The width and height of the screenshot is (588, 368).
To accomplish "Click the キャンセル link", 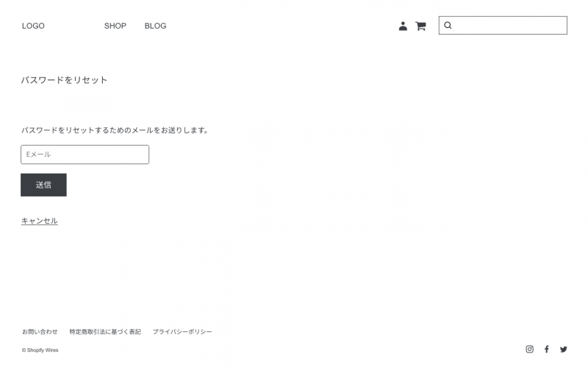I will (40, 221).
